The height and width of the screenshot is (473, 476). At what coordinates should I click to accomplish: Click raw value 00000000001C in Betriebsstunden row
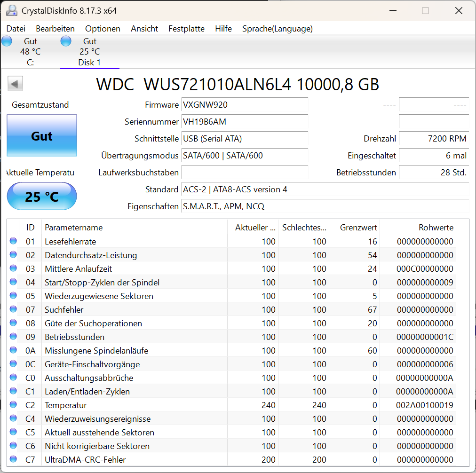coord(425,337)
